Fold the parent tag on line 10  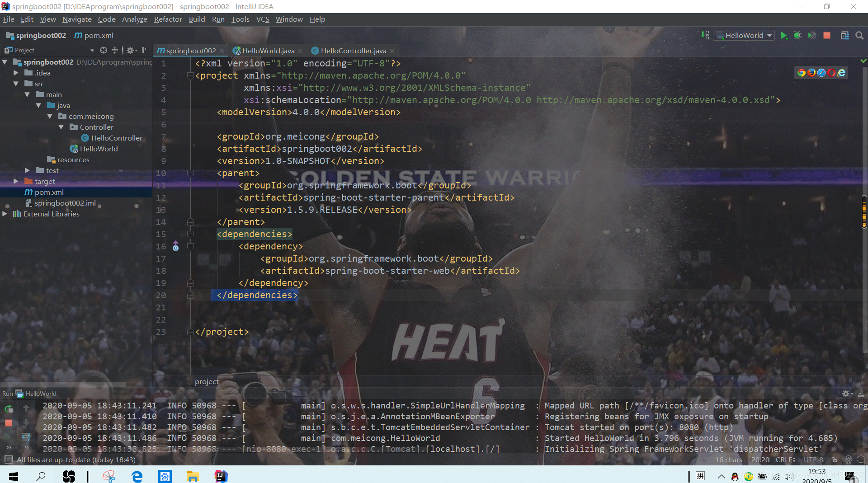(x=190, y=173)
